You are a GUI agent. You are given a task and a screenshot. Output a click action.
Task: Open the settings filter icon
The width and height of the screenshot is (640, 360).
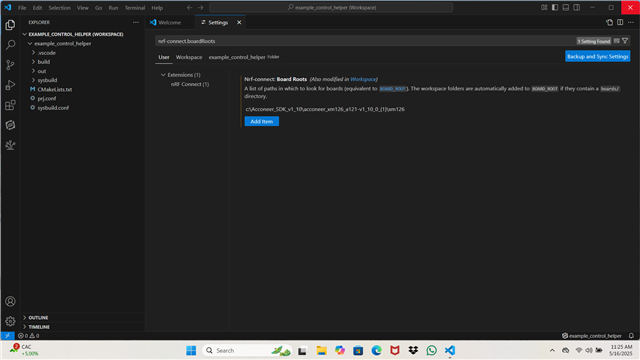tap(625, 41)
